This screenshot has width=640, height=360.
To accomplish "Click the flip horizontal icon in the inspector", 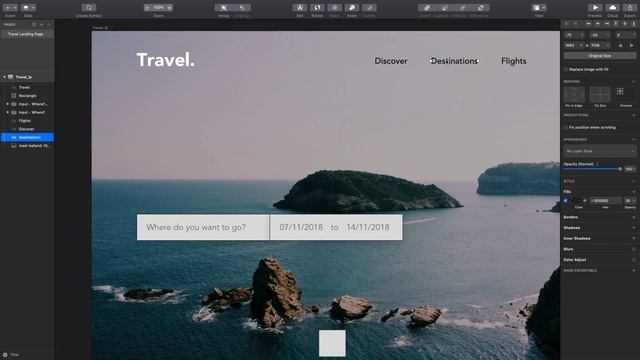I will [620, 45].
